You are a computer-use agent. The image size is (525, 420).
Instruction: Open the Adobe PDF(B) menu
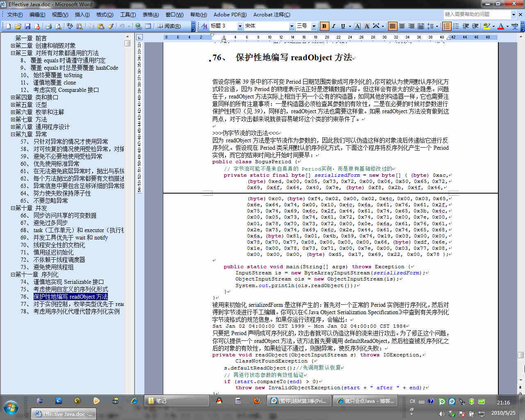click(x=230, y=14)
